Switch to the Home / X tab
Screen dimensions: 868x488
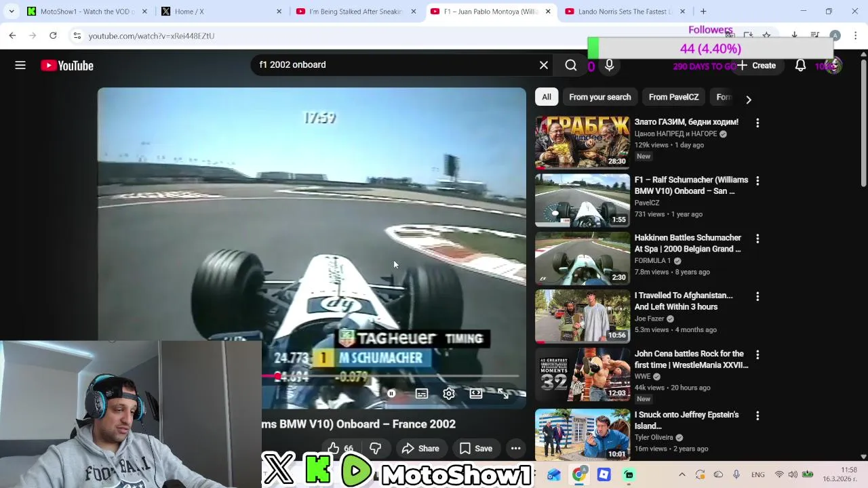pos(221,12)
